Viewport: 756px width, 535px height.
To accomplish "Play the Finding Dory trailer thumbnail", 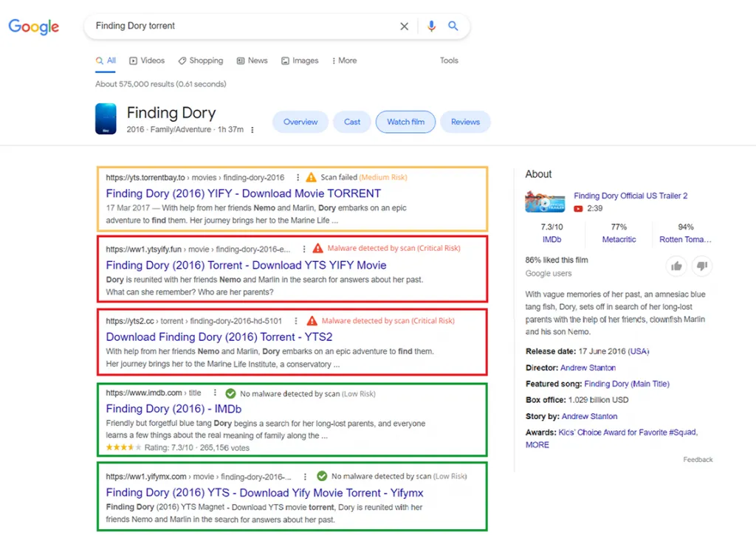I will click(545, 201).
